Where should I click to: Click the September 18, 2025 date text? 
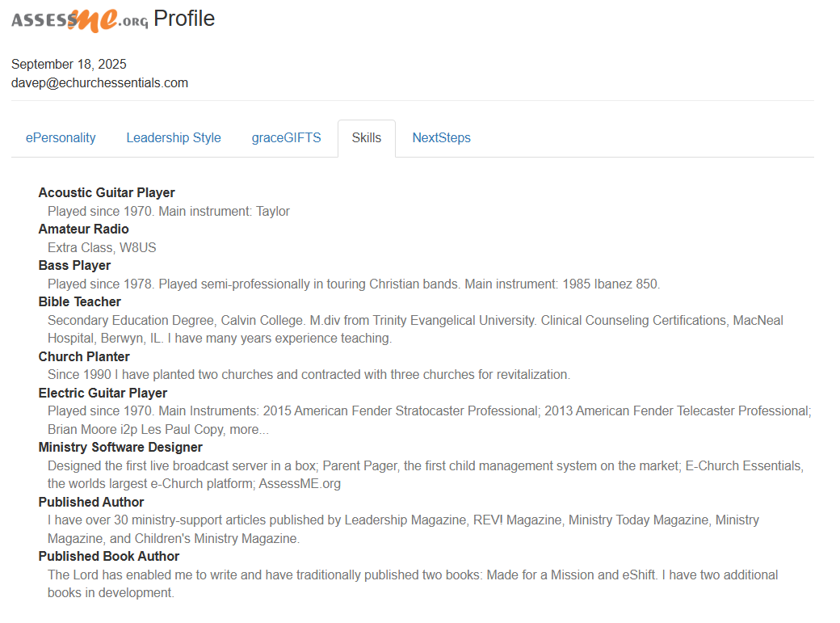tap(69, 65)
